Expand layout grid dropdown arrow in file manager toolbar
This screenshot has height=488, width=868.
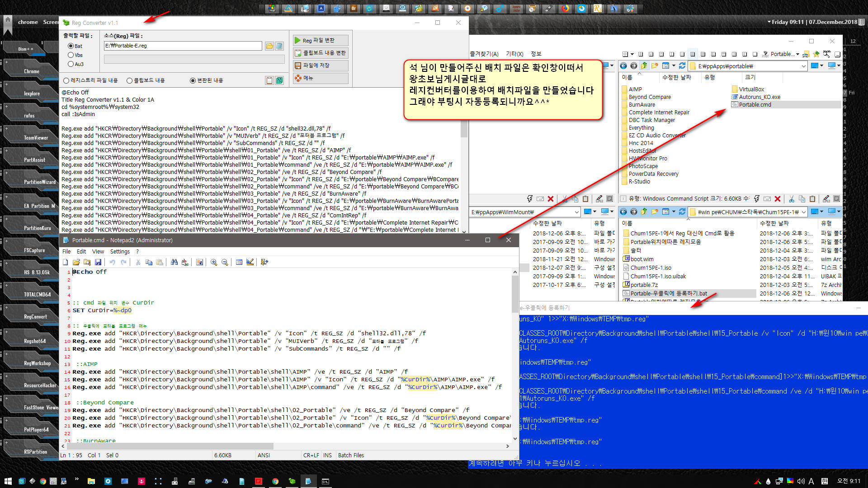[632, 54]
